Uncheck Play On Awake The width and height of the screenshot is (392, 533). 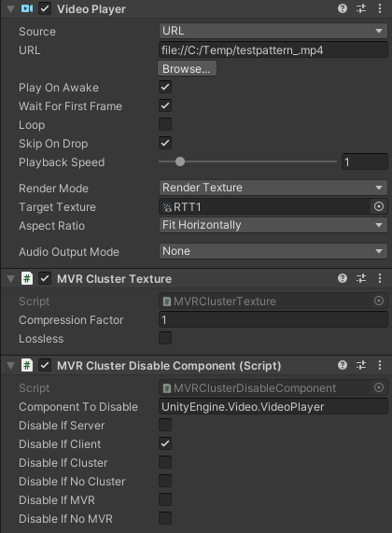pos(165,87)
